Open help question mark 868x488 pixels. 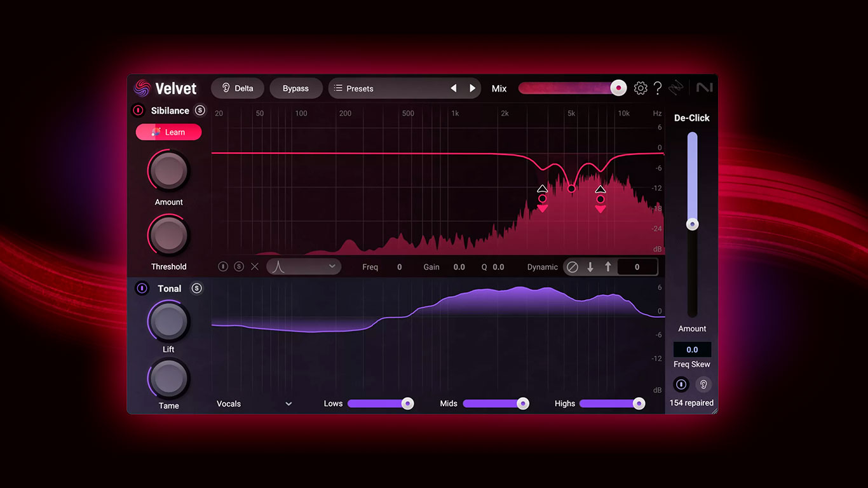[x=658, y=88]
